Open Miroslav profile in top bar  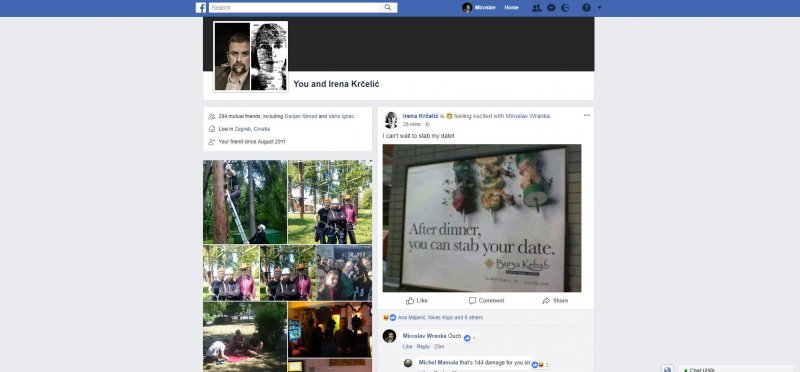pyautogui.click(x=479, y=8)
